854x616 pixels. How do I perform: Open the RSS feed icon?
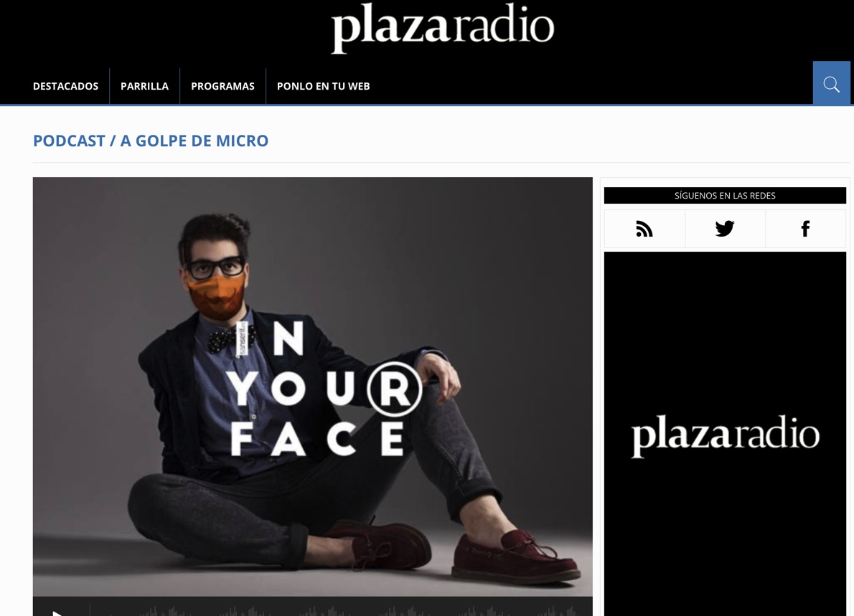(x=644, y=229)
